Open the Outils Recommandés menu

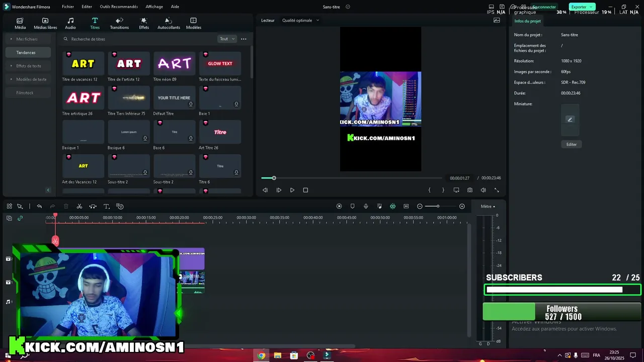click(x=119, y=7)
